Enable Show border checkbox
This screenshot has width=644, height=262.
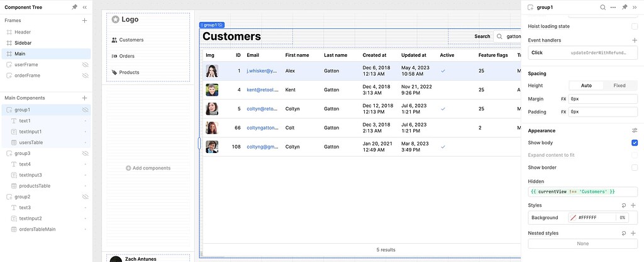pos(635,168)
